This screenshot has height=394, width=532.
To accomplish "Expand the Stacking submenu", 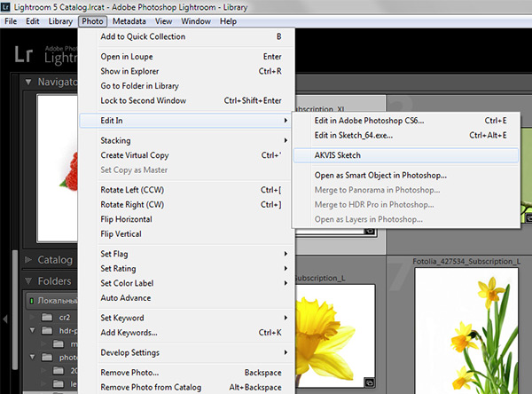I will pos(186,140).
